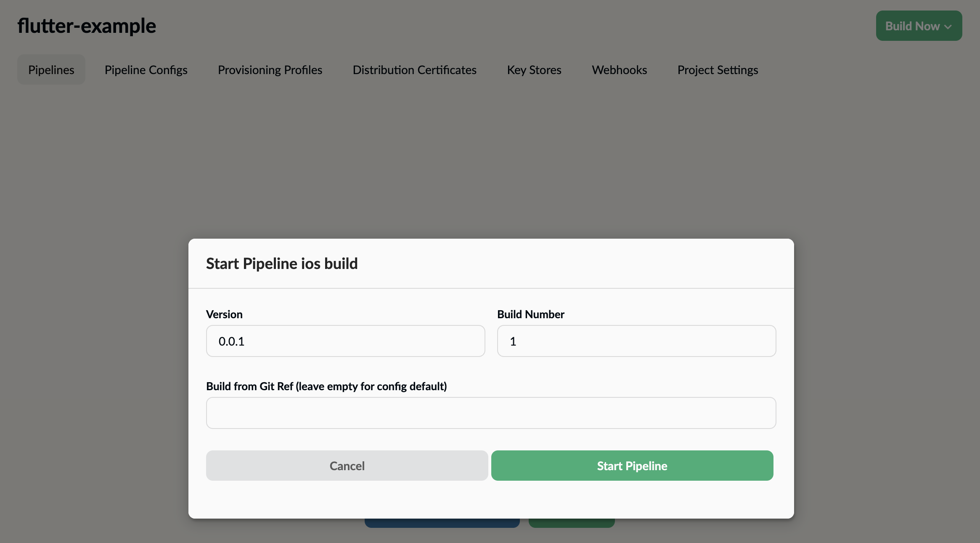Open the Pipeline Configs tab
Screen dimensions: 980x543
pyautogui.click(x=146, y=70)
